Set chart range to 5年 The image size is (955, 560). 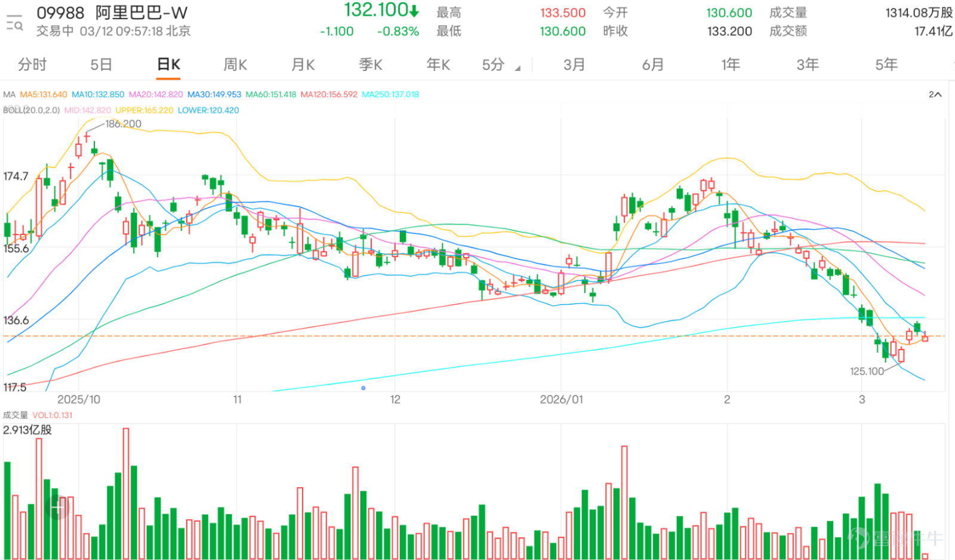coord(886,64)
